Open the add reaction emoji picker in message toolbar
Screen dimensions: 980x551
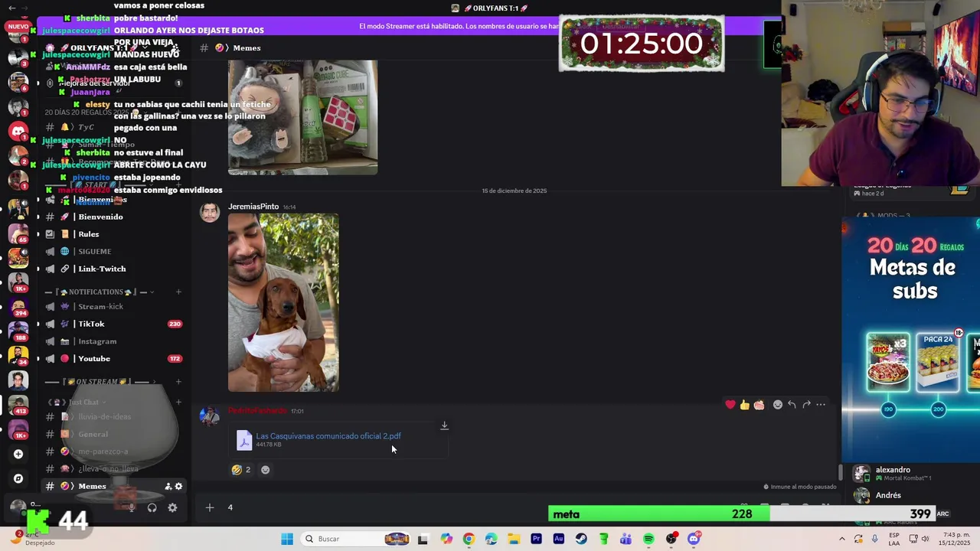[x=777, y=405]
